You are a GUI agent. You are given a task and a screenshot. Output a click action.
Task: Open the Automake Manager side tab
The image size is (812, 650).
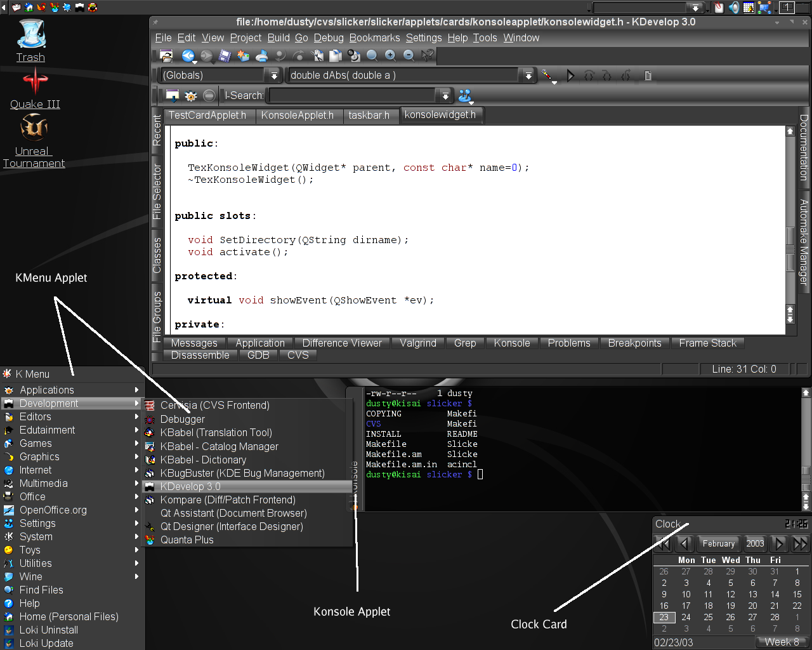pyautogui.click(x=804, y=242)
